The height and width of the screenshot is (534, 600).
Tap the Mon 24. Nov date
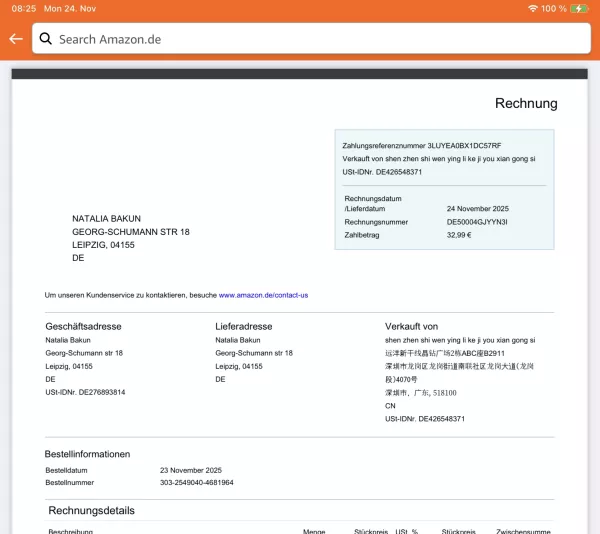(x=70, y=8)
